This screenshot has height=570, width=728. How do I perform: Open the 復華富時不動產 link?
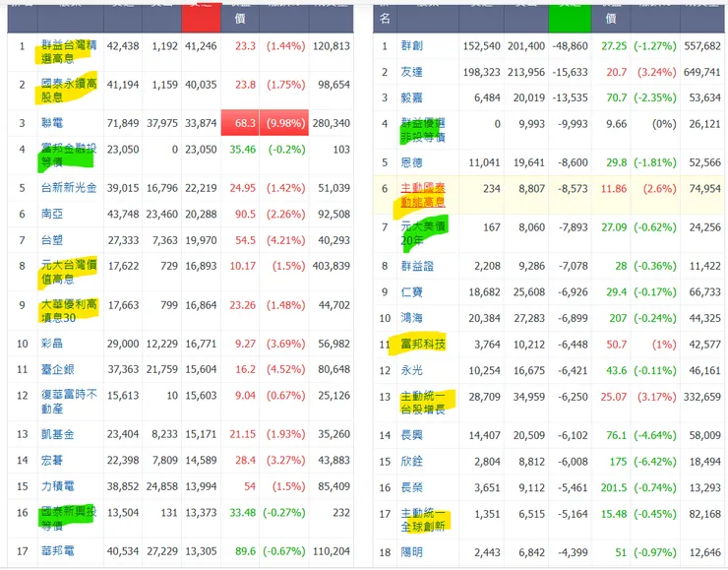[69, 402]
